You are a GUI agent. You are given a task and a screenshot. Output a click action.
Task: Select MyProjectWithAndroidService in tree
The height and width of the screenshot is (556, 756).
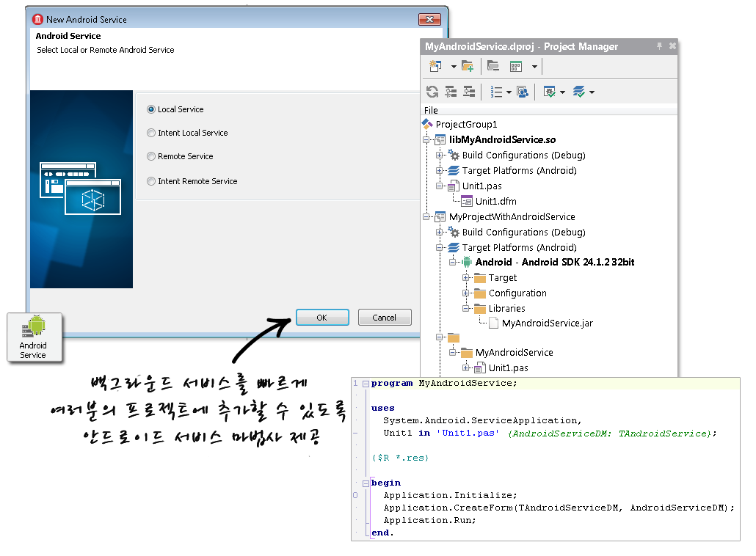tap(512, 217)
